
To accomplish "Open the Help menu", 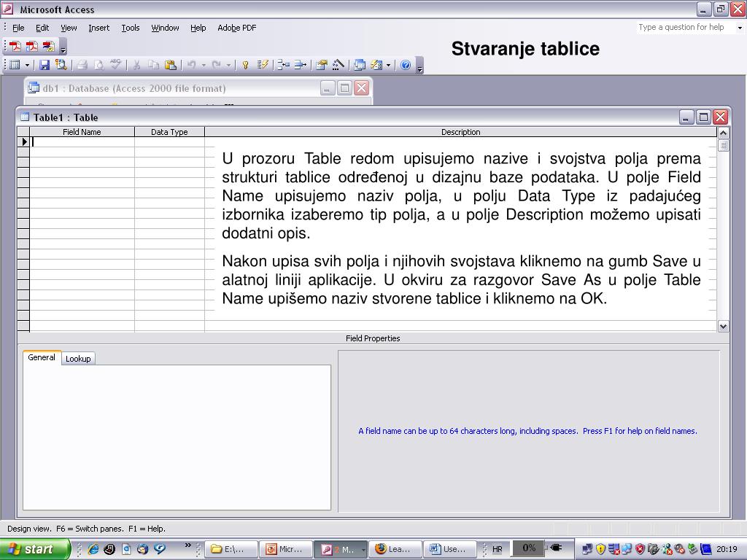I will point(198,28).
